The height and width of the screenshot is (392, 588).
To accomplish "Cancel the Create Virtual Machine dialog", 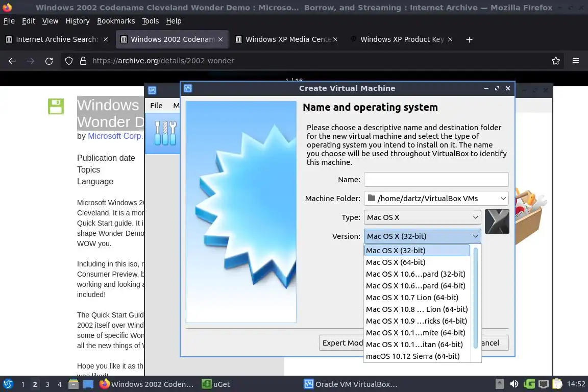I will click(x=494, y=343).
